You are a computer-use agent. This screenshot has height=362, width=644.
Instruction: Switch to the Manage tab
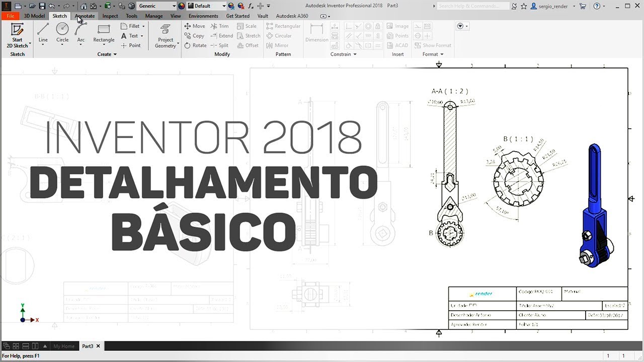154,16
